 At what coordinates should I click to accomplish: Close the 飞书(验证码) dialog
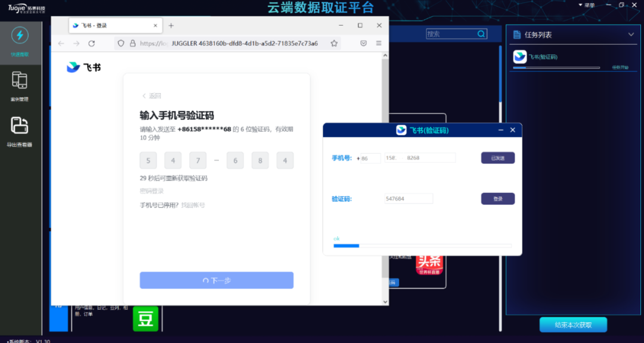[513, 130]
